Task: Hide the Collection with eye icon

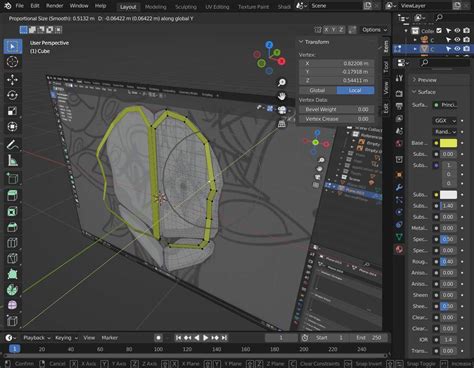Action: click(x=457, y=31)
